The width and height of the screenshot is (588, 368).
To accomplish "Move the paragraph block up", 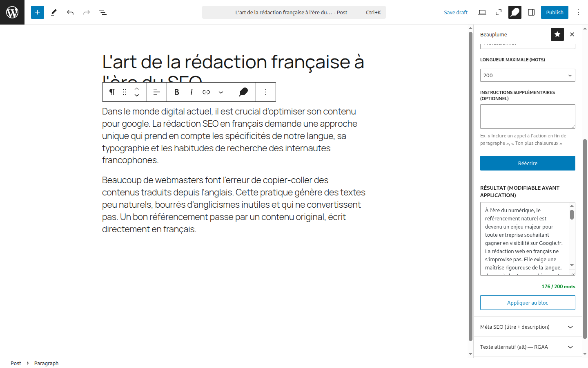I will (137, 88).
